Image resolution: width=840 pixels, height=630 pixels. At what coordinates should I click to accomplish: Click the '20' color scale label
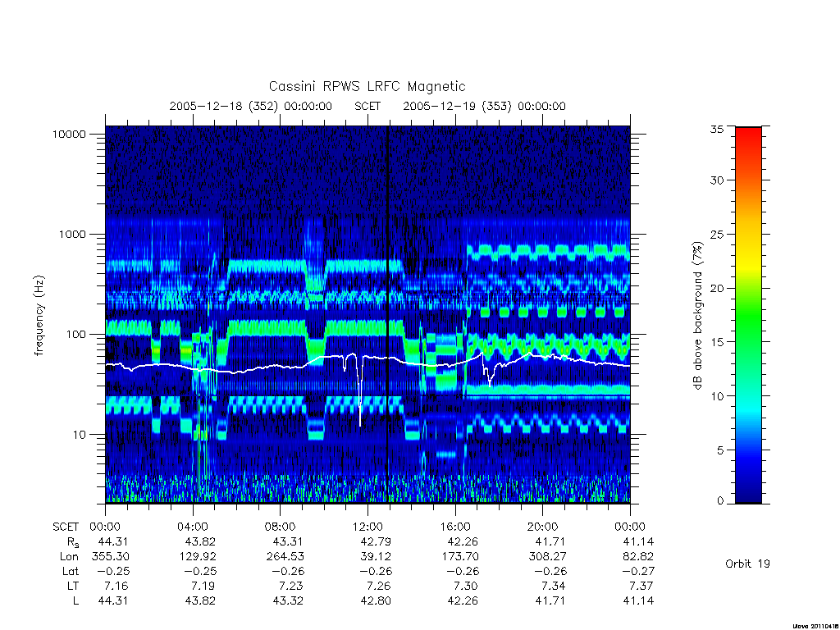(x=716, y=288)
